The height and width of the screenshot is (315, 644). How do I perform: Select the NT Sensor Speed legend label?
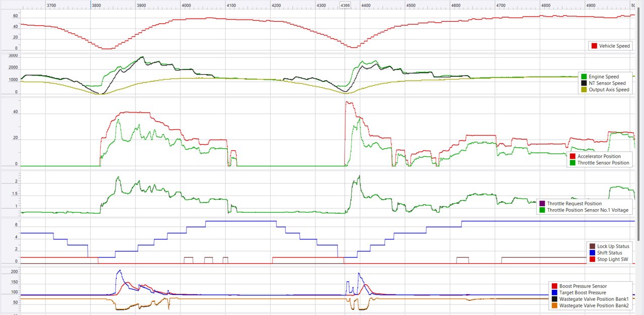tap(608, 83)
